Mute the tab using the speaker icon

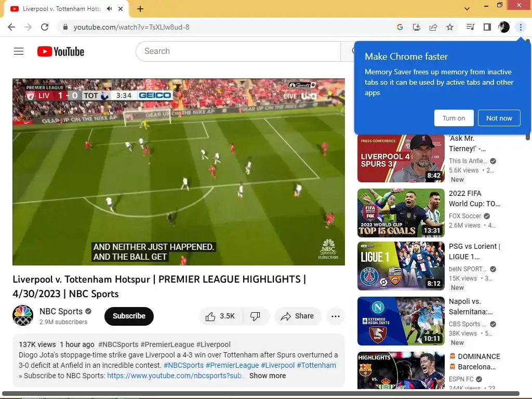109,9
